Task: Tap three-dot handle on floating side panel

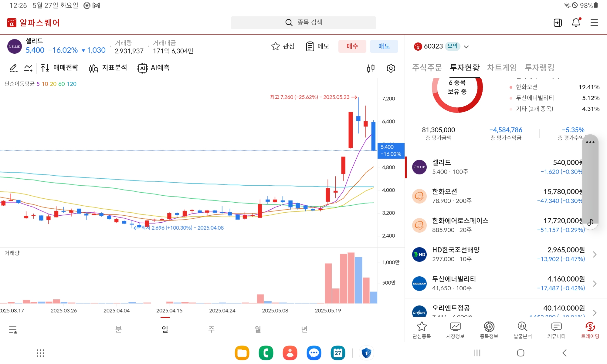Action: pos(590,142)
